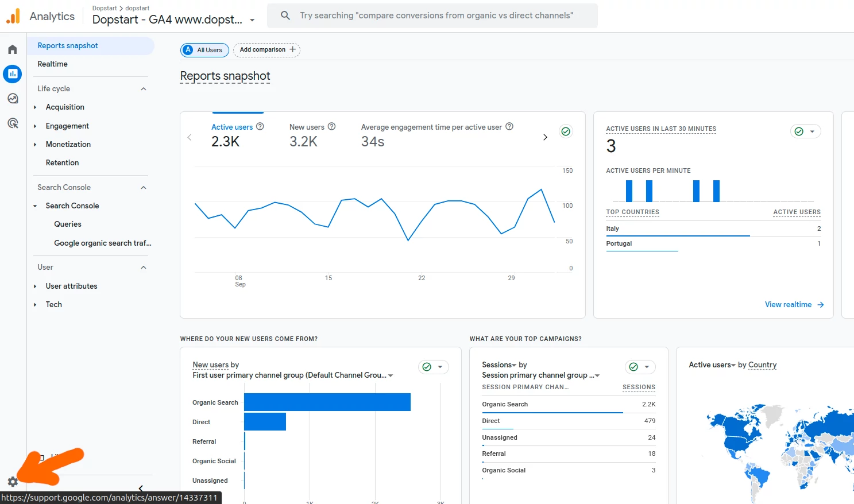Select the Reports bar chart icon
The image size is (854, 504).
[x=13, y=73]
